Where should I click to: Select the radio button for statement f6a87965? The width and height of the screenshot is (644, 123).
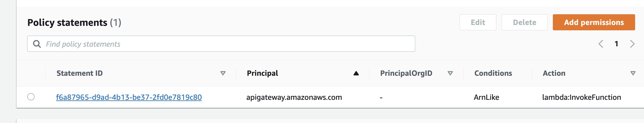(x=31, y=97)
